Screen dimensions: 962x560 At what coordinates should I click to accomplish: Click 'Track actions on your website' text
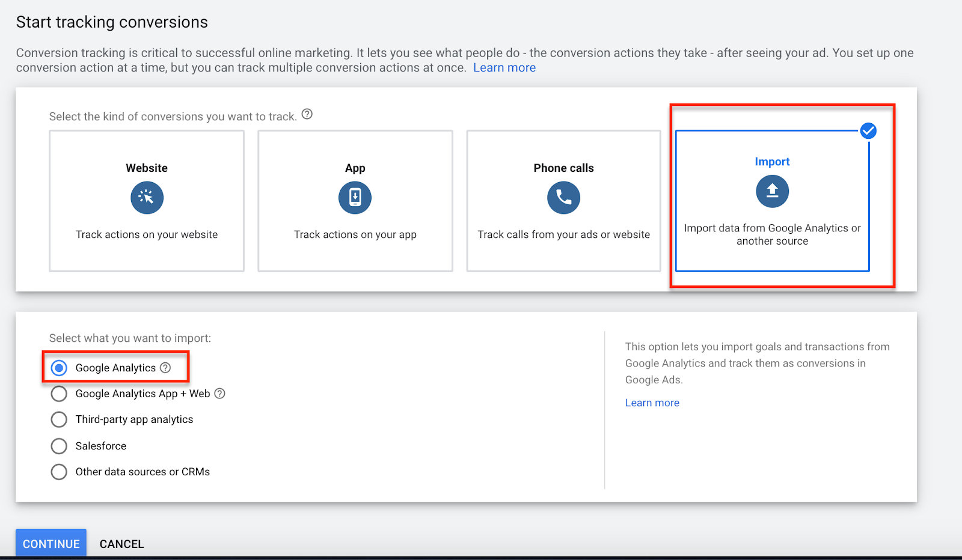[x=147, y=234]
